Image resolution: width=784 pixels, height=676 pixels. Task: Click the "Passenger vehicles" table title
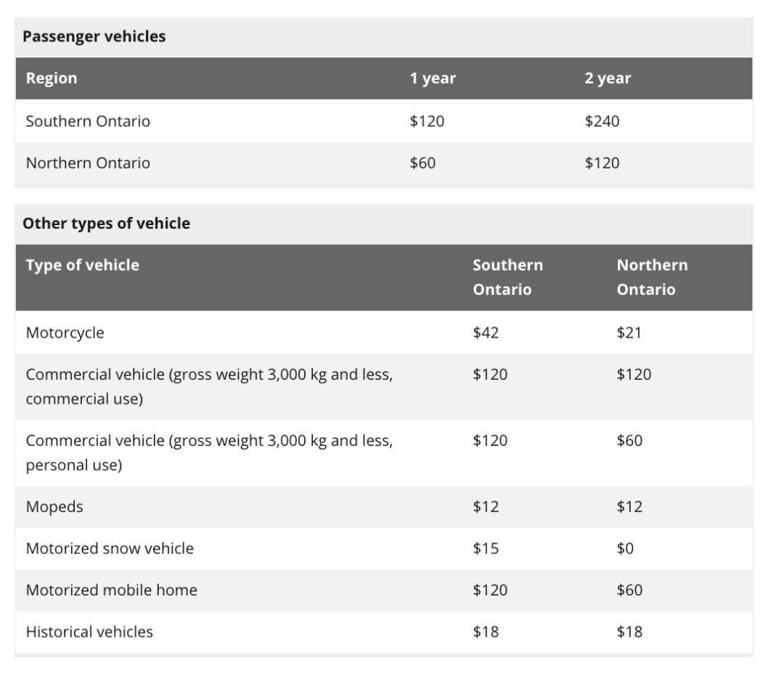pyautogui.click(x=94, y=36)
